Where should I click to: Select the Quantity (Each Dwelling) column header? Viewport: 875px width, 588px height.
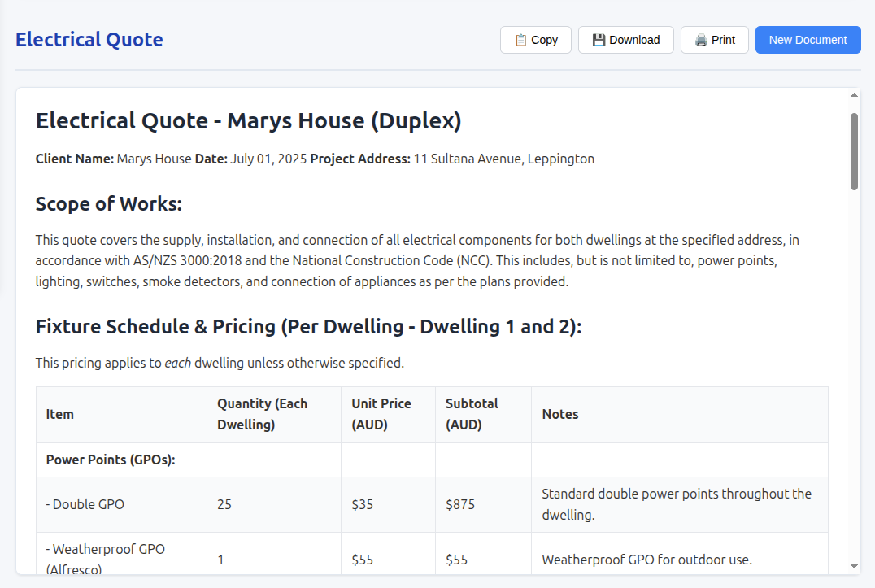pyautogui.click(x=262, y=414)
